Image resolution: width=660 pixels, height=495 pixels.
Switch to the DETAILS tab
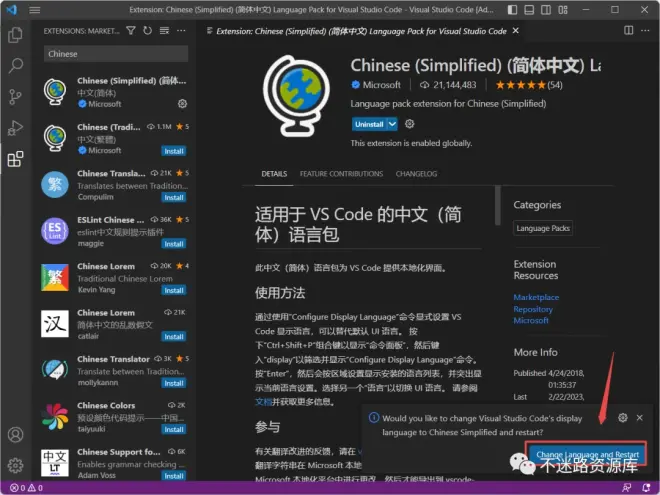(x=274, y=174)
